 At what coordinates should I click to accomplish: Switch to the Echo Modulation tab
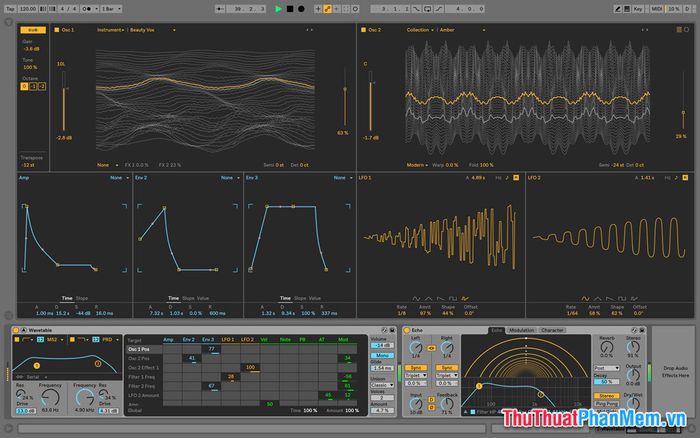[x=521, y=330]
